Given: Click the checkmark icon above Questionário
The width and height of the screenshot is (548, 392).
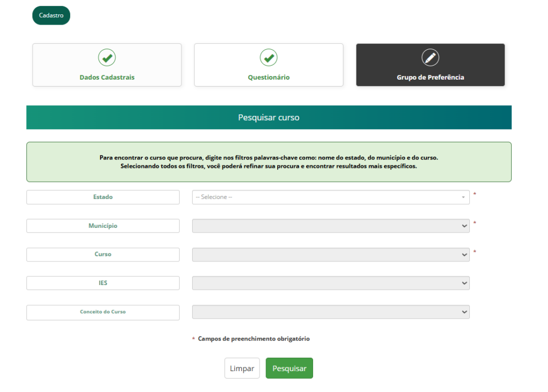Looking at the screenshot, I should 269,57.
